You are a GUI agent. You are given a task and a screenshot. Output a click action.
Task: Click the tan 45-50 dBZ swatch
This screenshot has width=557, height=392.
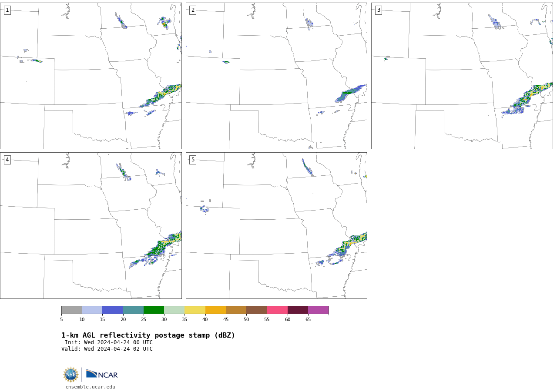pos(236,310)
